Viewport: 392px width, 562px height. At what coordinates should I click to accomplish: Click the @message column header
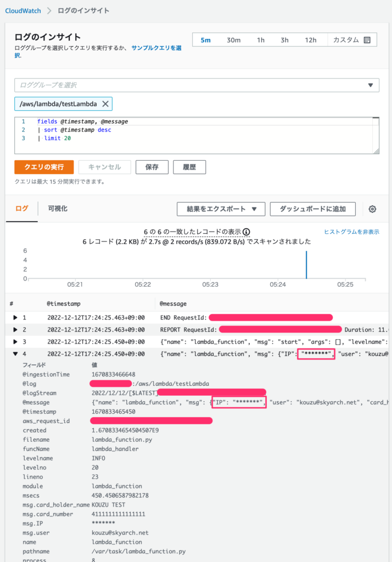173,304
